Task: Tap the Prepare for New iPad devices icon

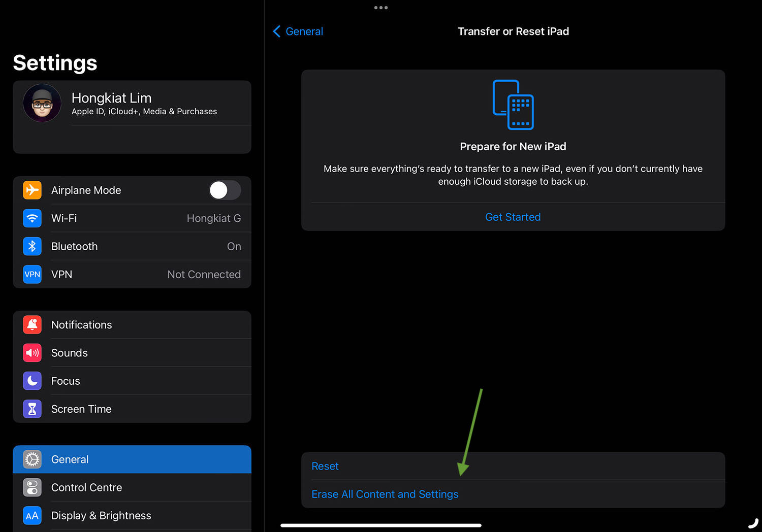Action: pos(513,105)
